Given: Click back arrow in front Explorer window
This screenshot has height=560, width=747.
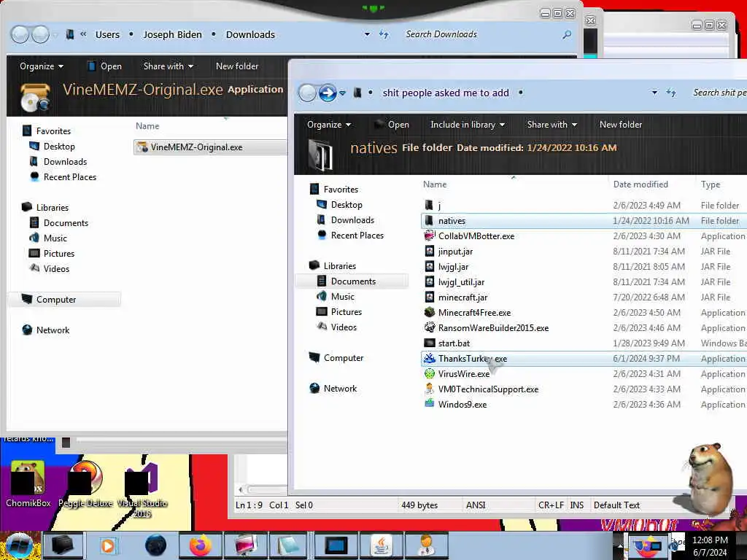Looking at the screenshot, I should 307,93.
